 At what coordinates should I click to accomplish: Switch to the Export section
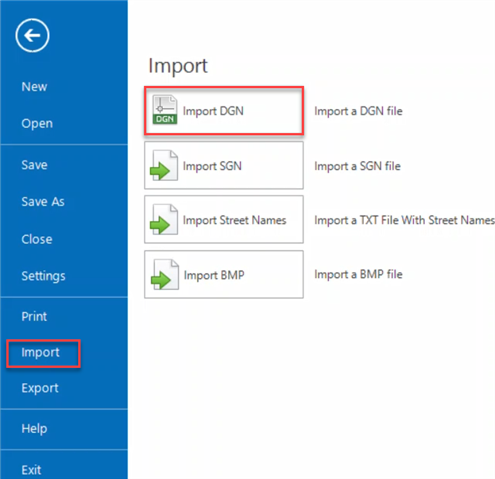point(40,388)
